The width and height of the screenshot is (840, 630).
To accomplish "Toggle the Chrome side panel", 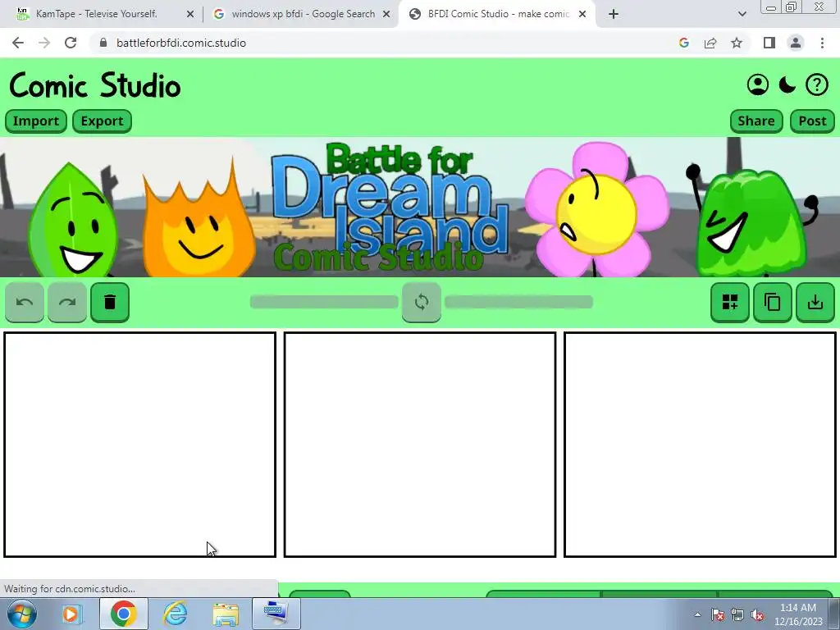I will click(769, 43).
